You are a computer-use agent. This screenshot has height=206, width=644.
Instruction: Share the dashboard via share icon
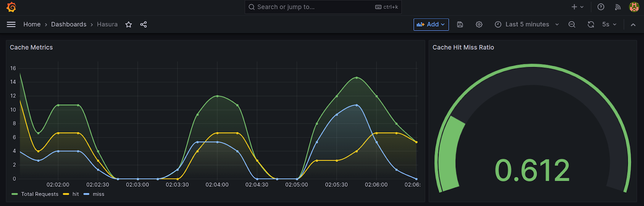[143, 24]
